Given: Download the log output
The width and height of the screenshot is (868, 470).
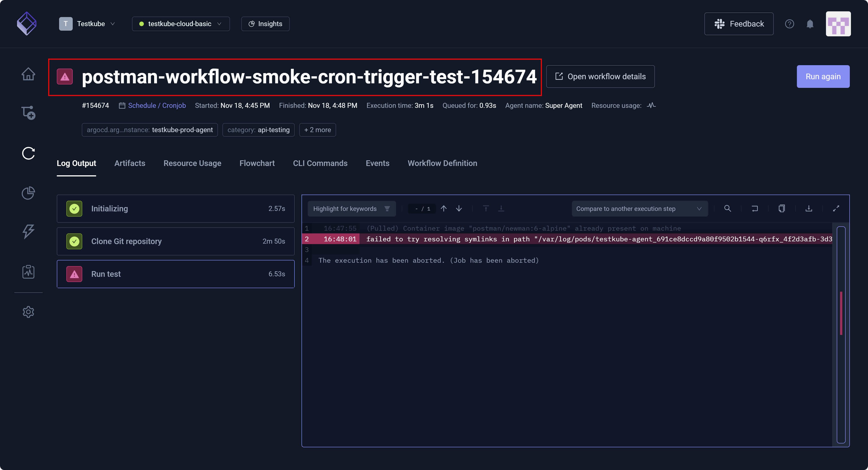Looking at the screenshot, I should click(x=809, y=208).
